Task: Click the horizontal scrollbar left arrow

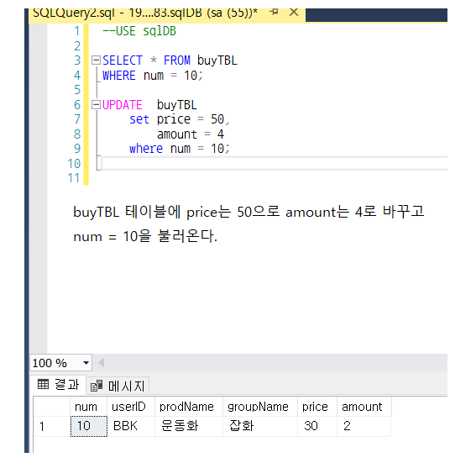Action: tap(101, 362)
